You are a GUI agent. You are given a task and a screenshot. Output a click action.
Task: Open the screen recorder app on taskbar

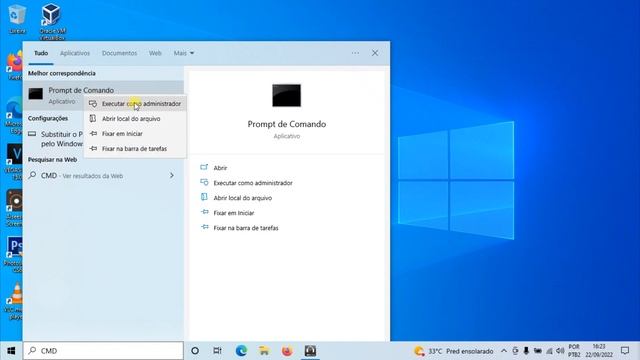310,351
